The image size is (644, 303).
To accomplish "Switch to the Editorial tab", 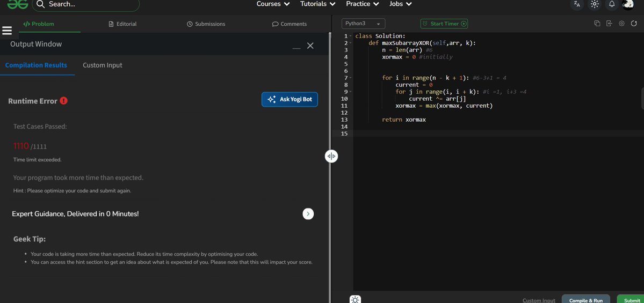I will (122, 24).
